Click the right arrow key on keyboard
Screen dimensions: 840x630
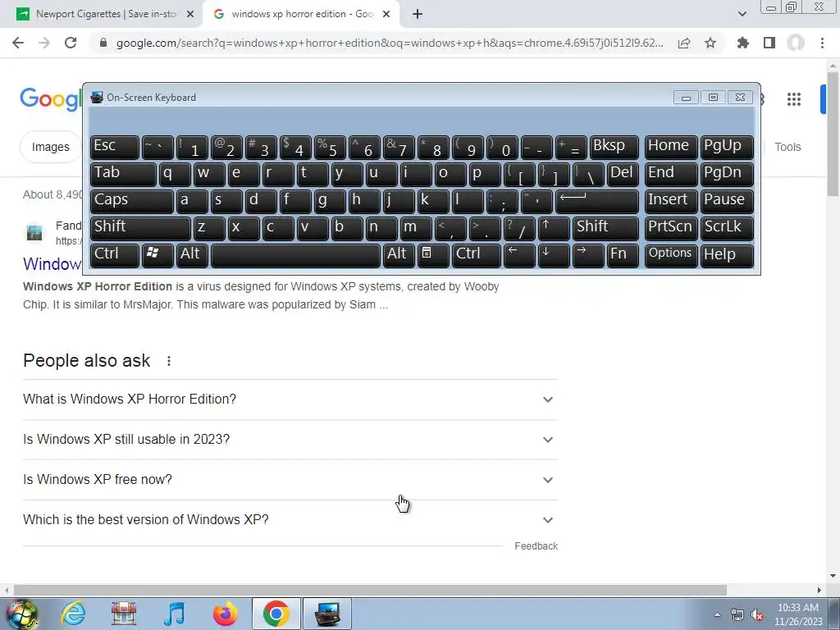(x=587, y=255)
